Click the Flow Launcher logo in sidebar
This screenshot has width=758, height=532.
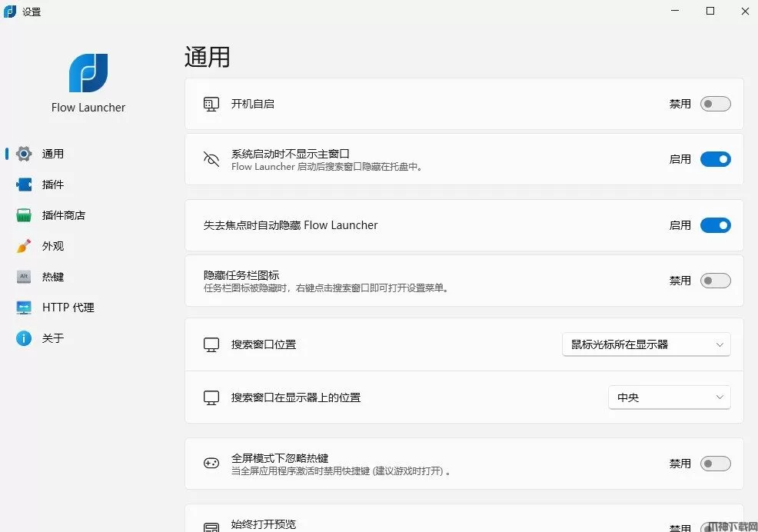(88, 73)
